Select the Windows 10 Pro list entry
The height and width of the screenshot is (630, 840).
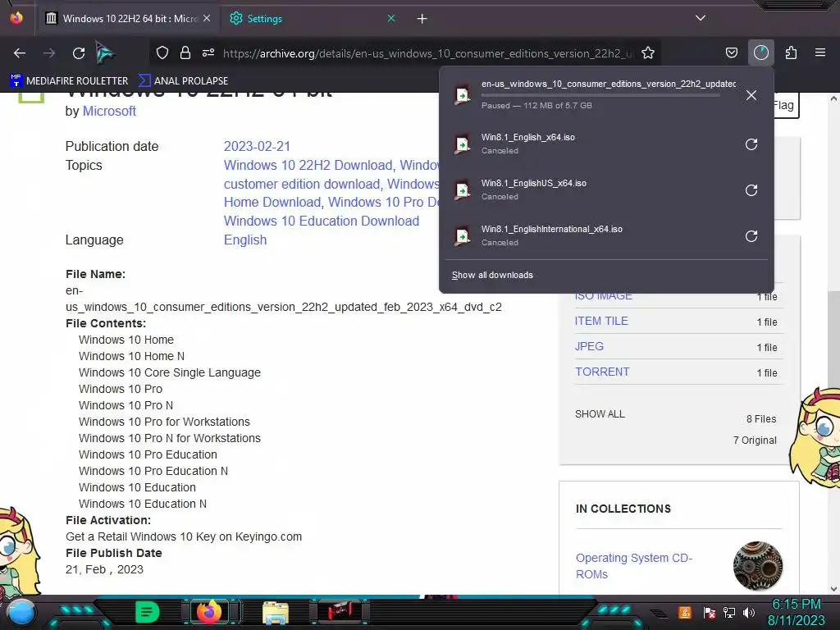[121, 389]
